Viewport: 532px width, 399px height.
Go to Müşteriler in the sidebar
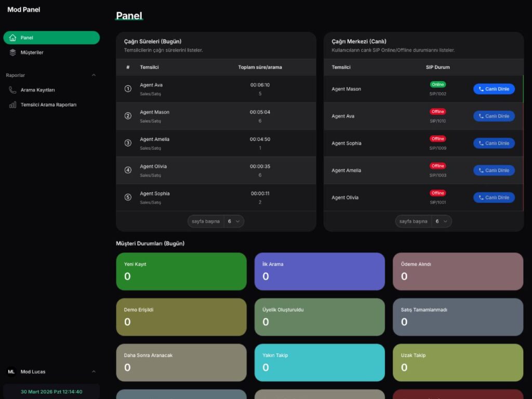pos(51,52)
